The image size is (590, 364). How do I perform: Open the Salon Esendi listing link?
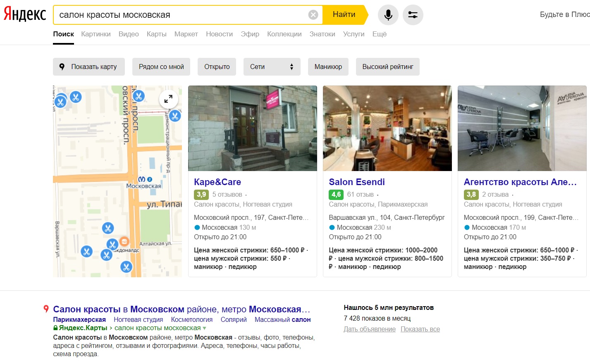click(356, 182)
